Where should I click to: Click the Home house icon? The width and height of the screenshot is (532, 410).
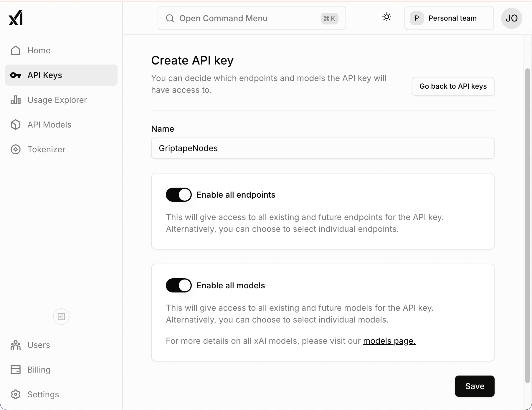click(16, 50)
